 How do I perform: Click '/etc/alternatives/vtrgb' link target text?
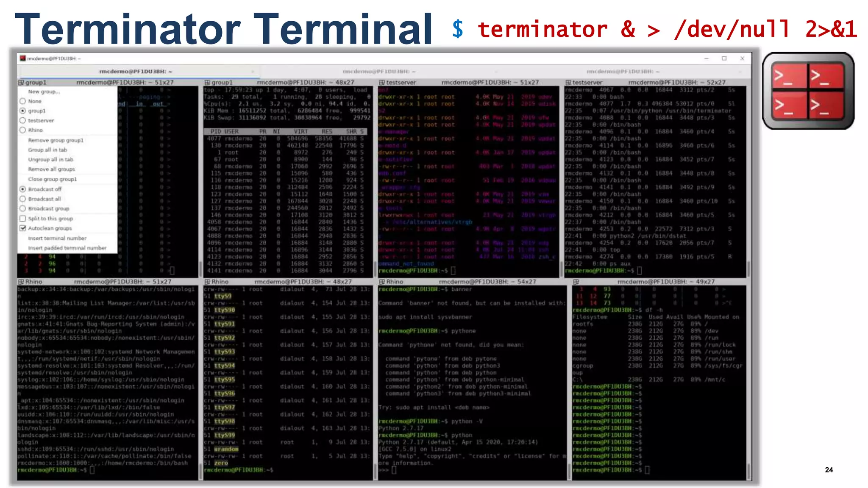click(x=432, y=222)
